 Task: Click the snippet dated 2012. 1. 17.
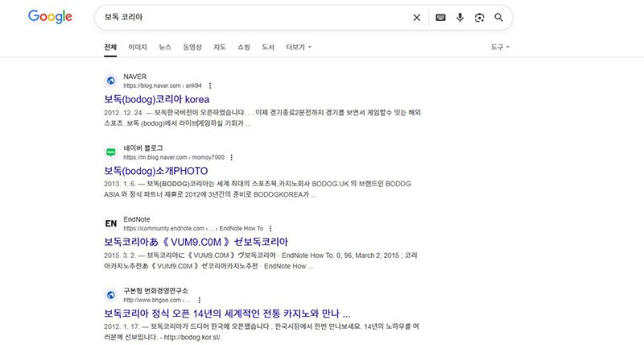tap(261, 332)
